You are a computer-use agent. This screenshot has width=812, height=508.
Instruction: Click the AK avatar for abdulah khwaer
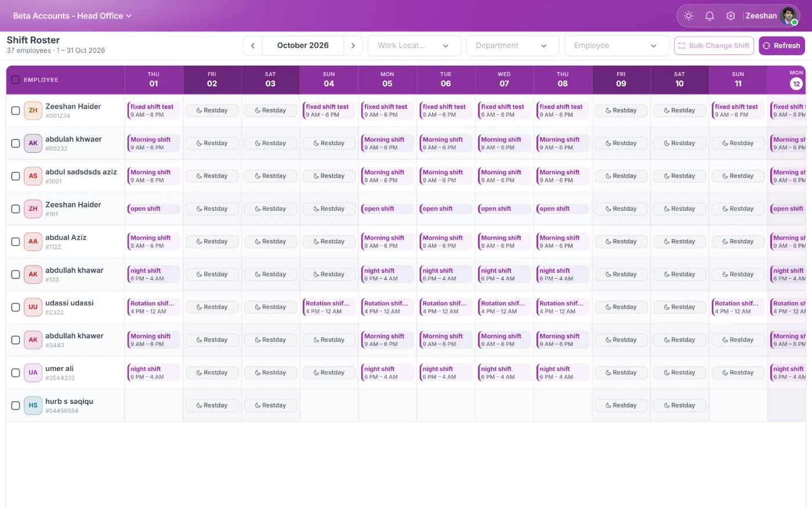pyautogui.click(x=33, y=143)
